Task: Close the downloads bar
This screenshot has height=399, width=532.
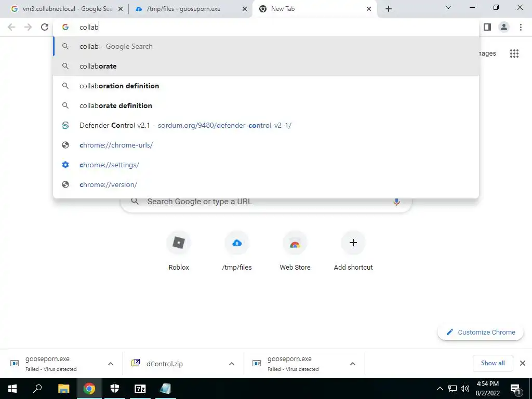Action: point(523,363)
